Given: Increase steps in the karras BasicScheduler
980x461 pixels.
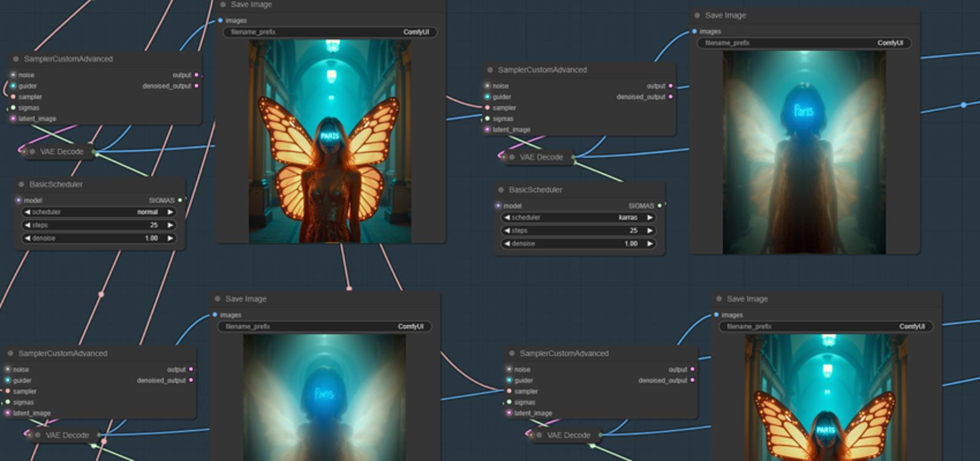Looking at the screenshot, I should click(650, 231).
